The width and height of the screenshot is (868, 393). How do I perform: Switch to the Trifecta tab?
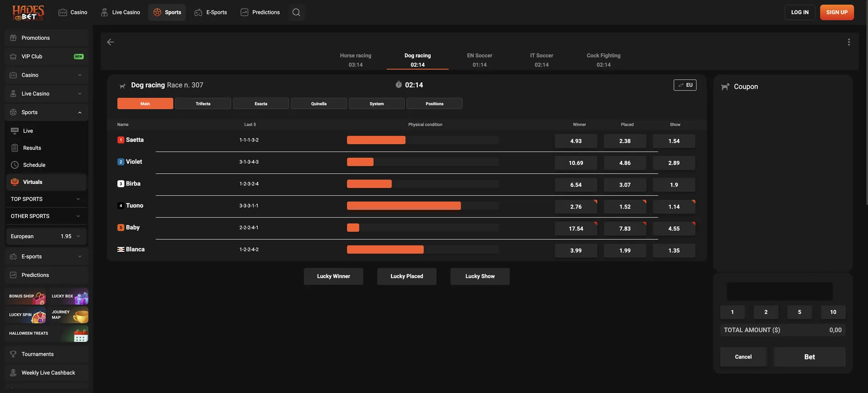point(203,104)
